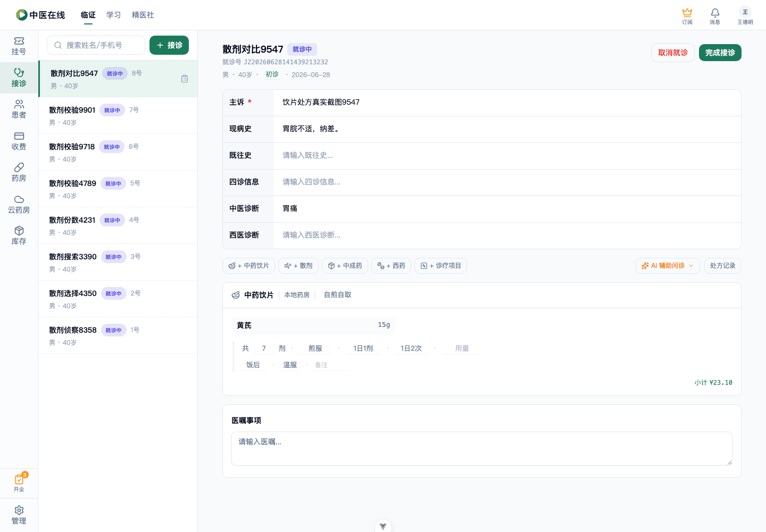Click 就诊号 JZ20260628141439213232
Screen dimensions: 766x532
coord(276,62)
